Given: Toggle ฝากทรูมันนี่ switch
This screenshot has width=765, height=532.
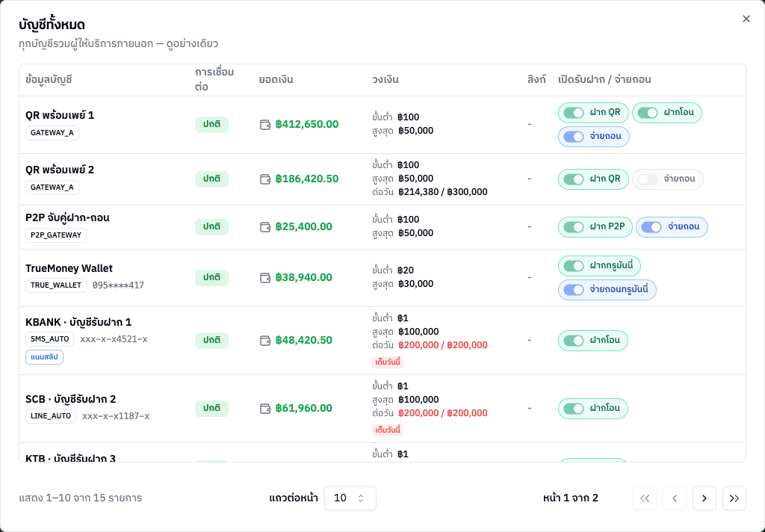Looking at the screenshot, I should 574,266.
